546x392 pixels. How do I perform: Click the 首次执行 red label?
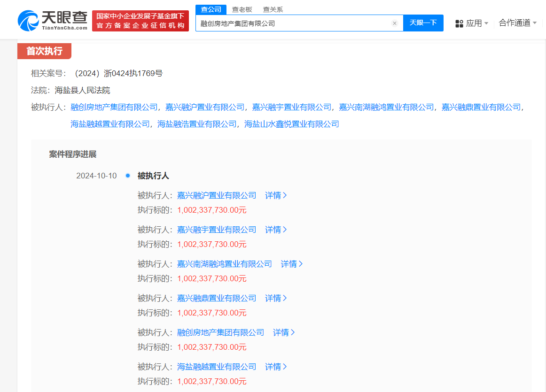point(45,51)
